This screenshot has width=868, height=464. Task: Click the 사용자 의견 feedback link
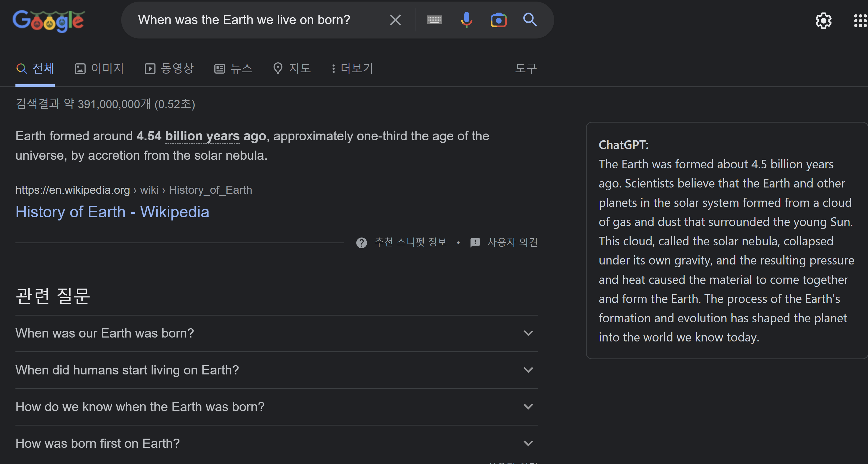point(504,242)
